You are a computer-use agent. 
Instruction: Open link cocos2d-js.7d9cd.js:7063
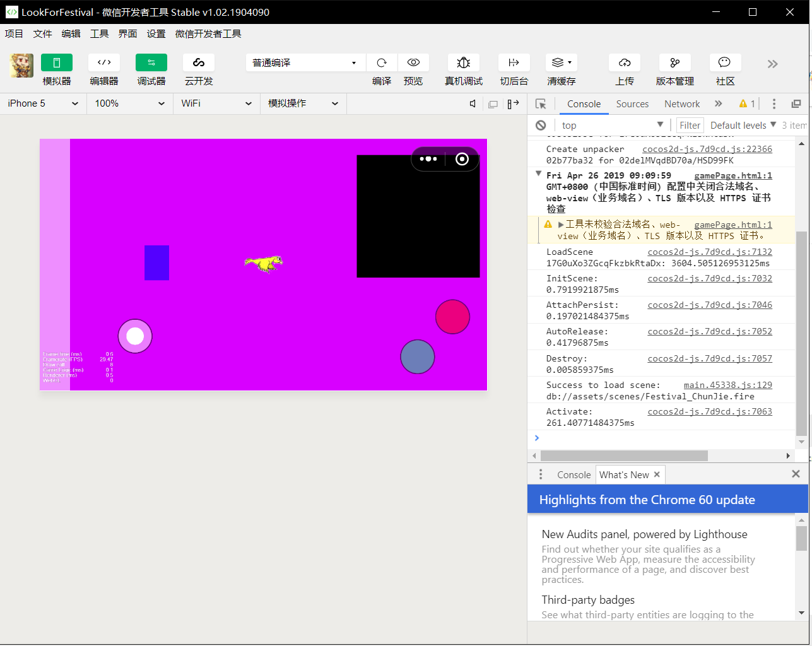(710, 411)
